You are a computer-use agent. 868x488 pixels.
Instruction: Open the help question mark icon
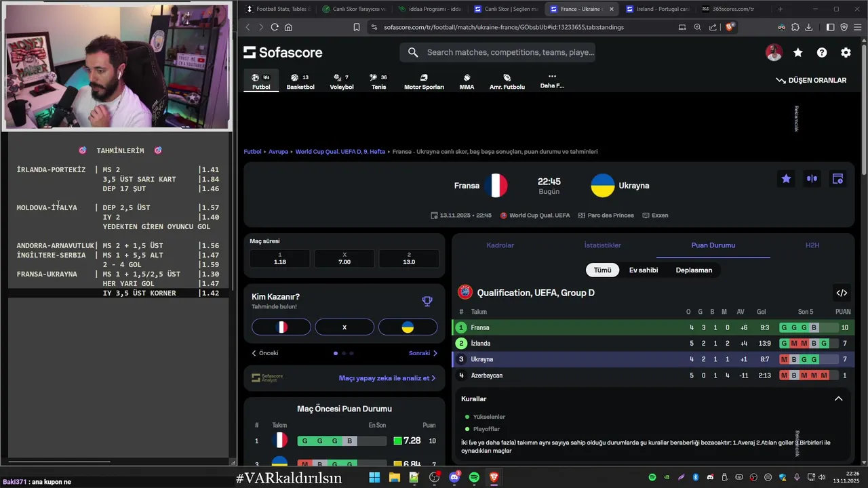(x=822, y=52)
